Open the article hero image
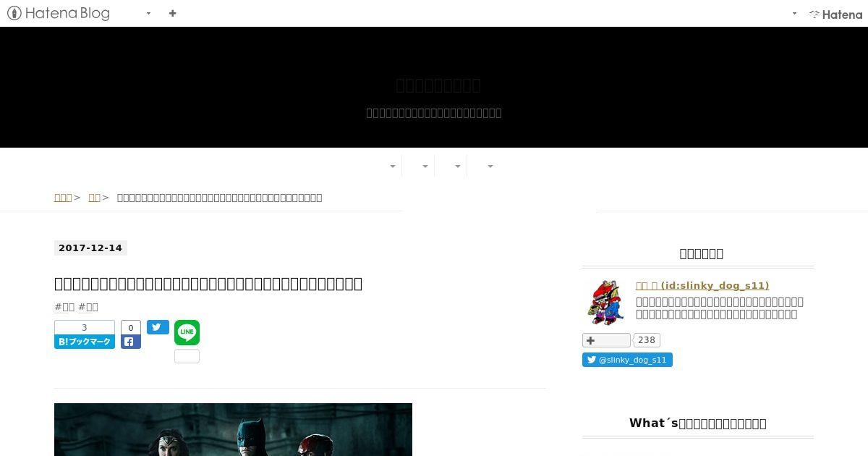868x456 pixels. tap(233, 429)
